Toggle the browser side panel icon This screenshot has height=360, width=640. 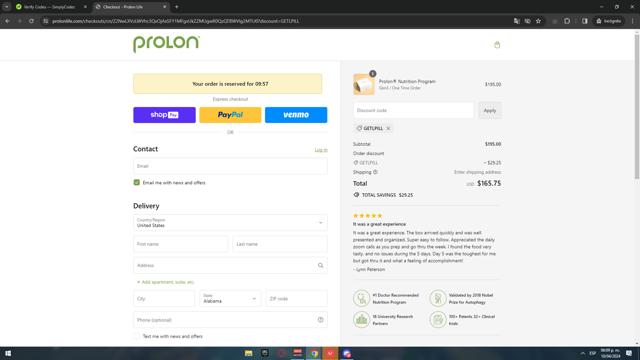click(x=585, y=21)
